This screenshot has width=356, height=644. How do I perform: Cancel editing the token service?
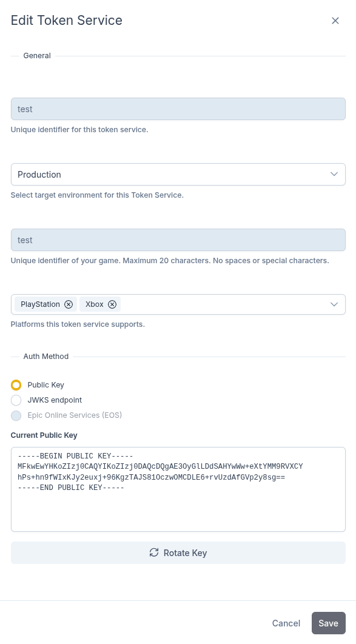[x=286, y=623]
